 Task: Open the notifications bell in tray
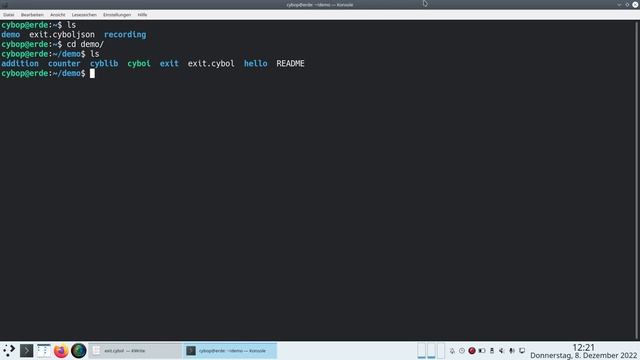pyautogui.click(x=452, y=351)
